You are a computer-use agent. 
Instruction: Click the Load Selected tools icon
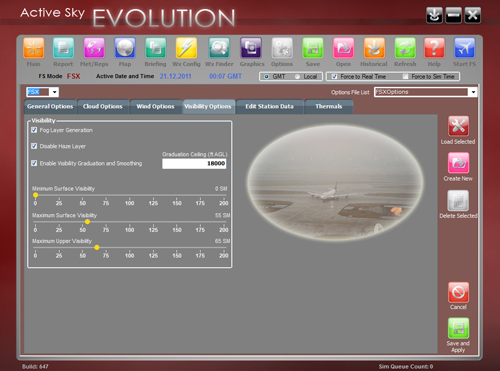click(x=458, y=126)
